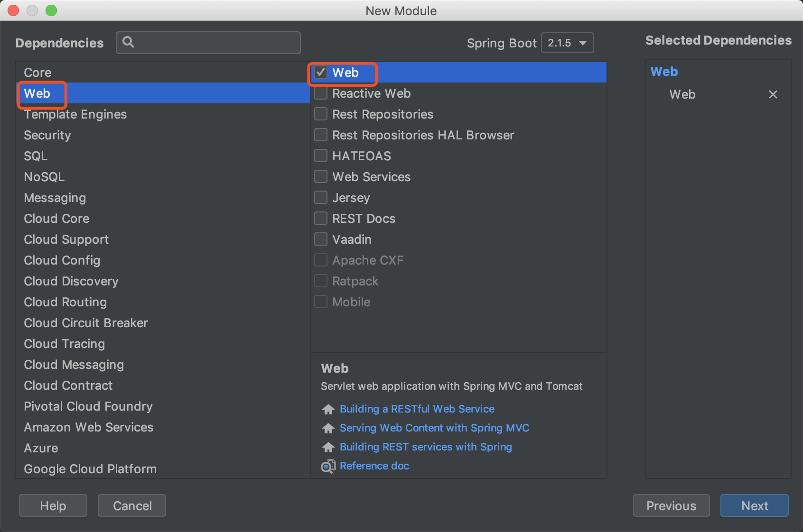
Task: Tick the REST Docs checkbox
Action: coord(321,219)
